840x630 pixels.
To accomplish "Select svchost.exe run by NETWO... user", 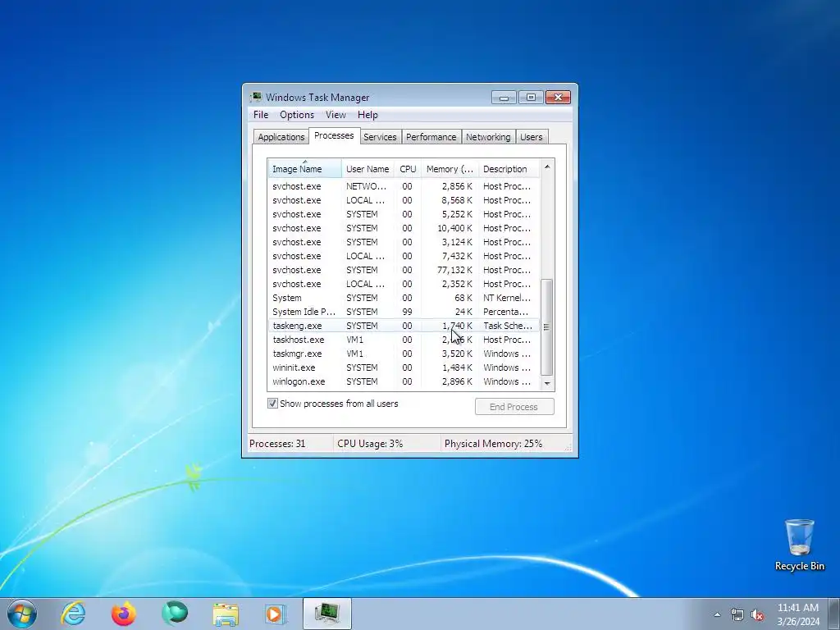I will 404,186.
